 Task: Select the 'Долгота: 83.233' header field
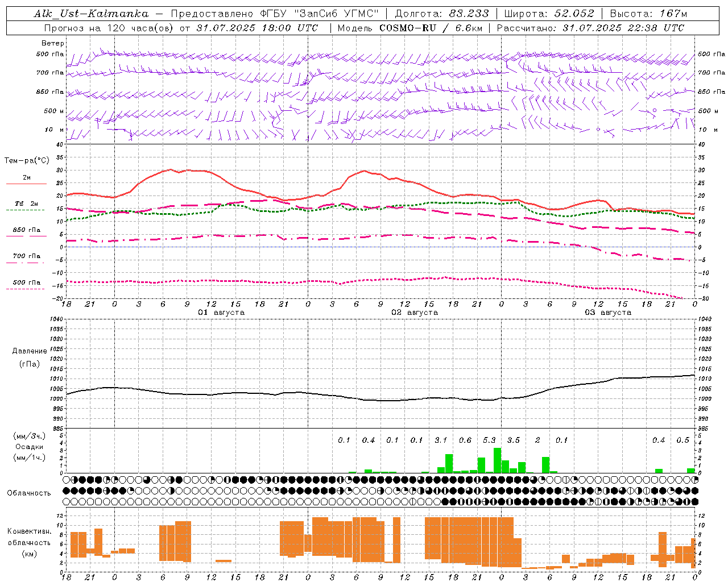tap(442, 14)
